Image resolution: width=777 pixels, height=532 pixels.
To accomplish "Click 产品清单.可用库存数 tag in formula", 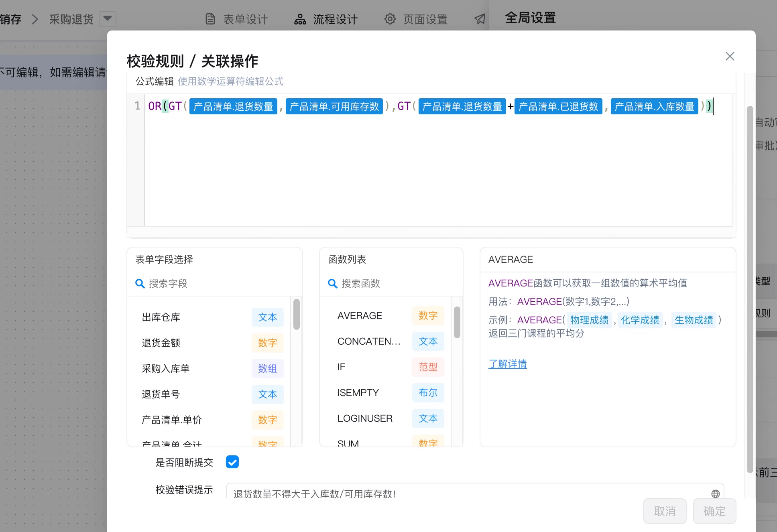I will pos(334,106).
